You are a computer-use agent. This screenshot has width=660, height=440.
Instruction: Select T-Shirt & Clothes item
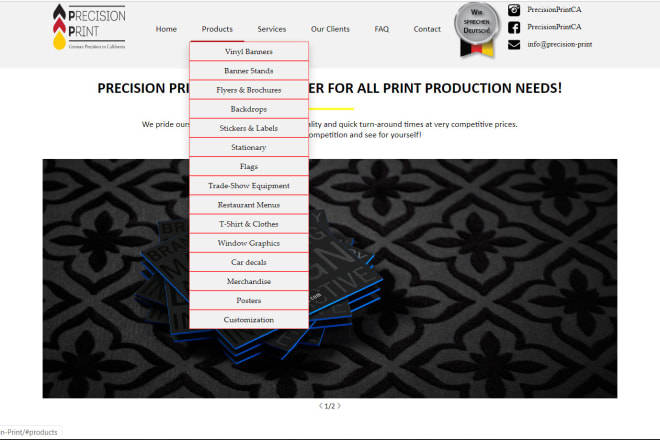249,224
